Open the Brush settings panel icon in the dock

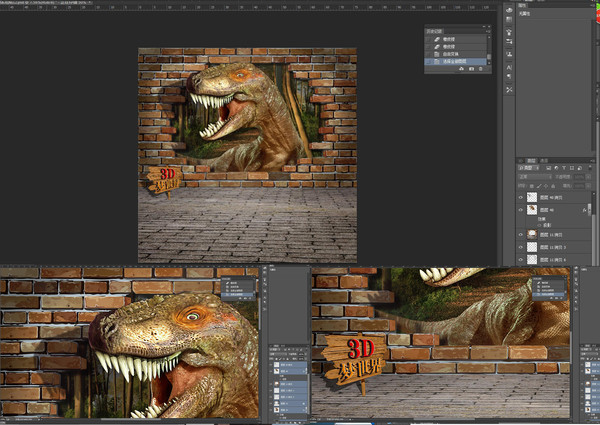point(509,41)
